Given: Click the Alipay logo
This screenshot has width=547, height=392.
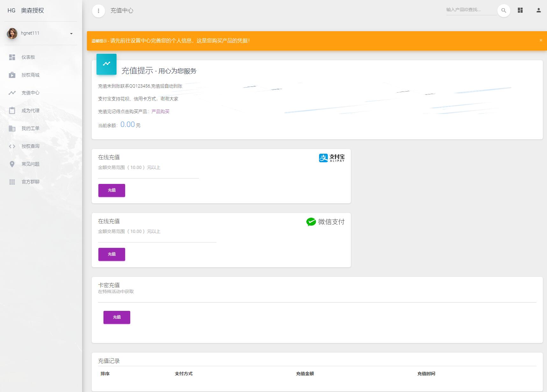Looking at the screenshot, I should point(331,158).
